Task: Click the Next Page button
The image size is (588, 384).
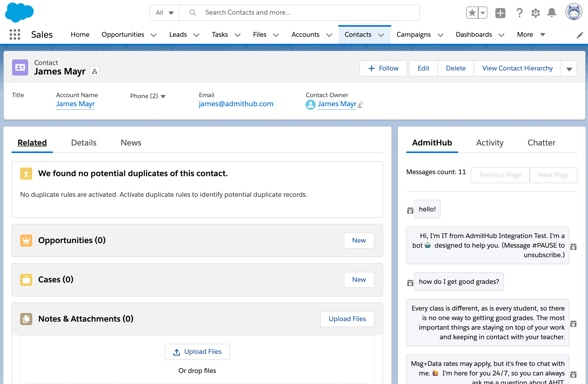Action: (553, 175)
